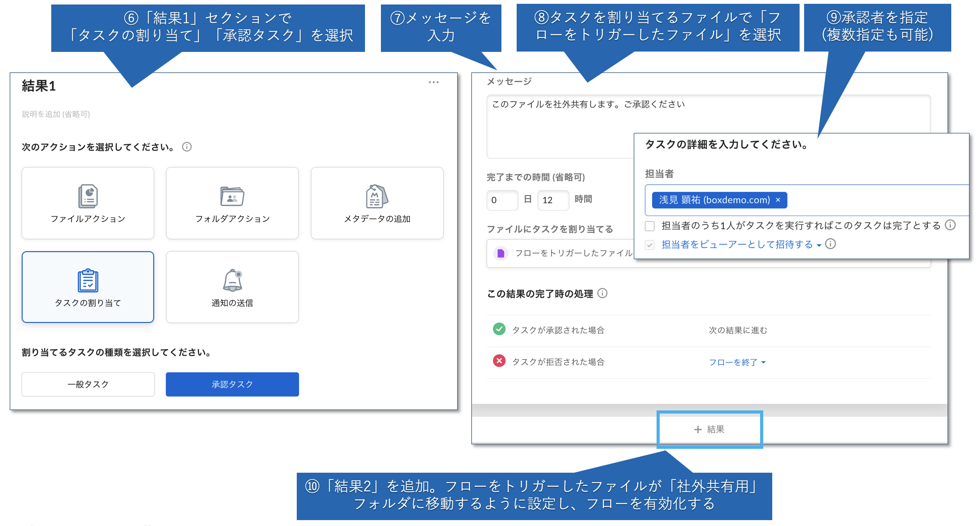The height and width of the screenshot is (526, 980).
Task: Open the フローを終了 dropdown
Action: (737, 362)
